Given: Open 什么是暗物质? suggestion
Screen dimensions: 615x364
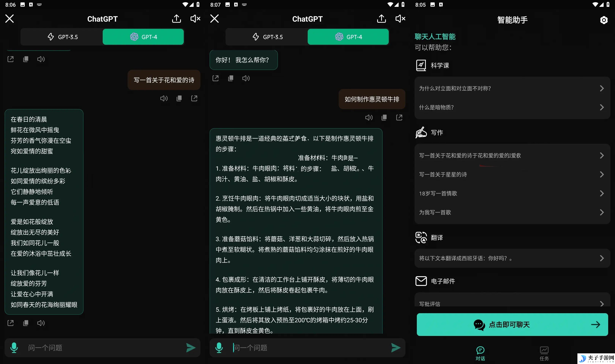Looking at the screenshot, I should click(512, 107).
